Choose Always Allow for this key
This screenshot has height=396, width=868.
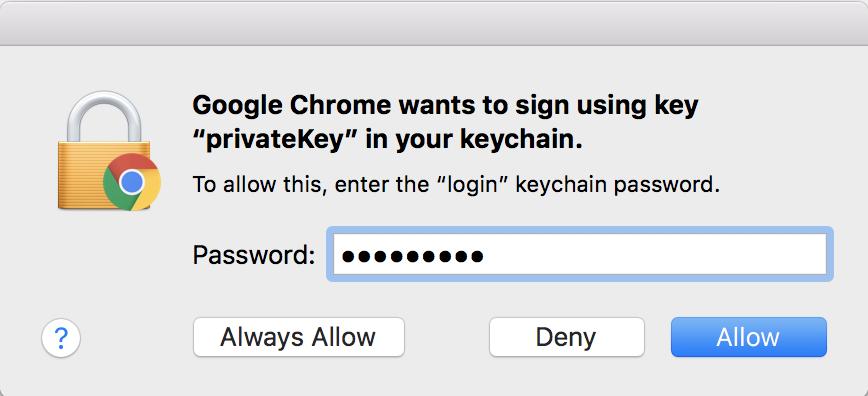298,337
